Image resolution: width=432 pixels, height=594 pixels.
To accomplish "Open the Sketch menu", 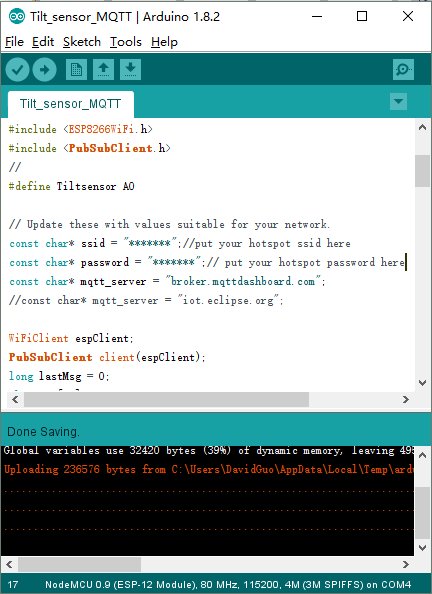I will (82, 42).
